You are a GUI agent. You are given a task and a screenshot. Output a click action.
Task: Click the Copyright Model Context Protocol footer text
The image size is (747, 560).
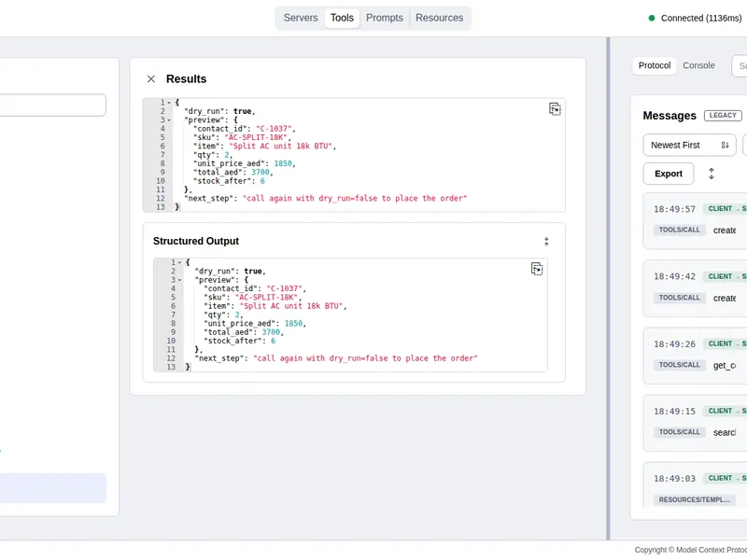click(691, 550)
